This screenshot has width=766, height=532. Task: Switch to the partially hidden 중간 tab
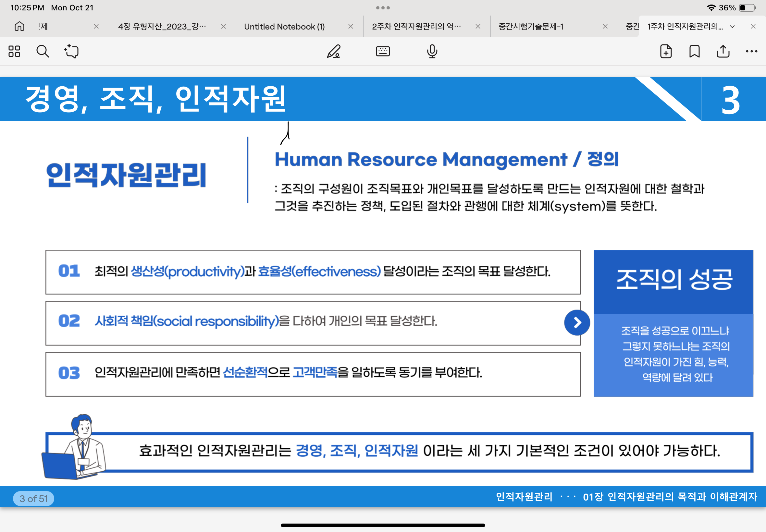[x=632, y=26]
